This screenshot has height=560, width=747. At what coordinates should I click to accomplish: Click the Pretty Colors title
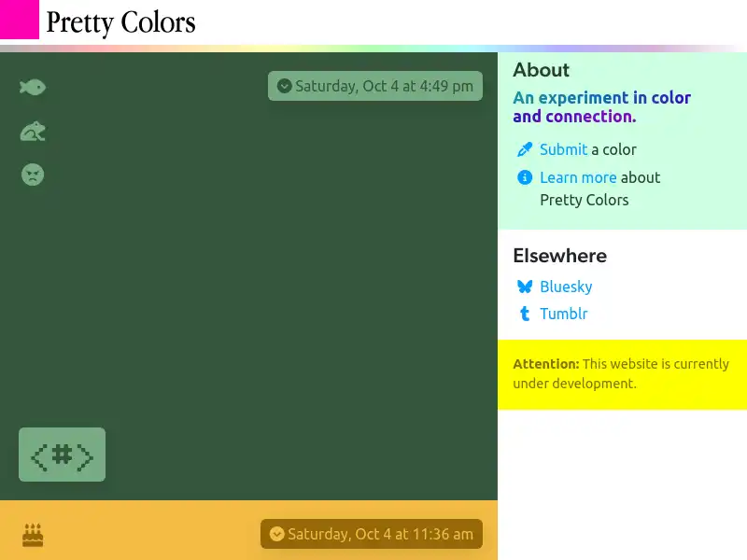click(120, 22)
